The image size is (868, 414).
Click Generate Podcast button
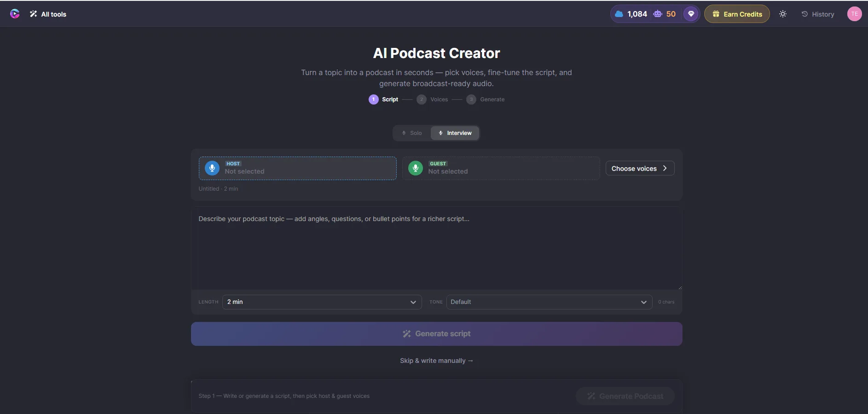pos(625,396)
